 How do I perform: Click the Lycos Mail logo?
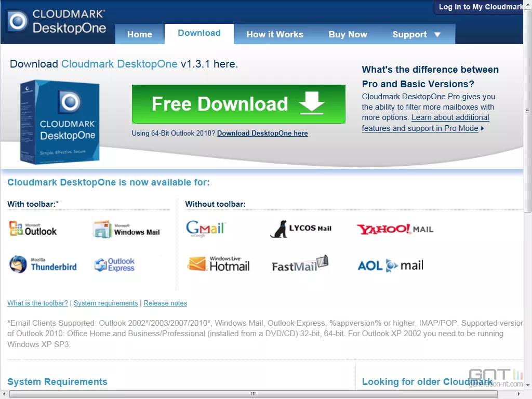point(301,229)
